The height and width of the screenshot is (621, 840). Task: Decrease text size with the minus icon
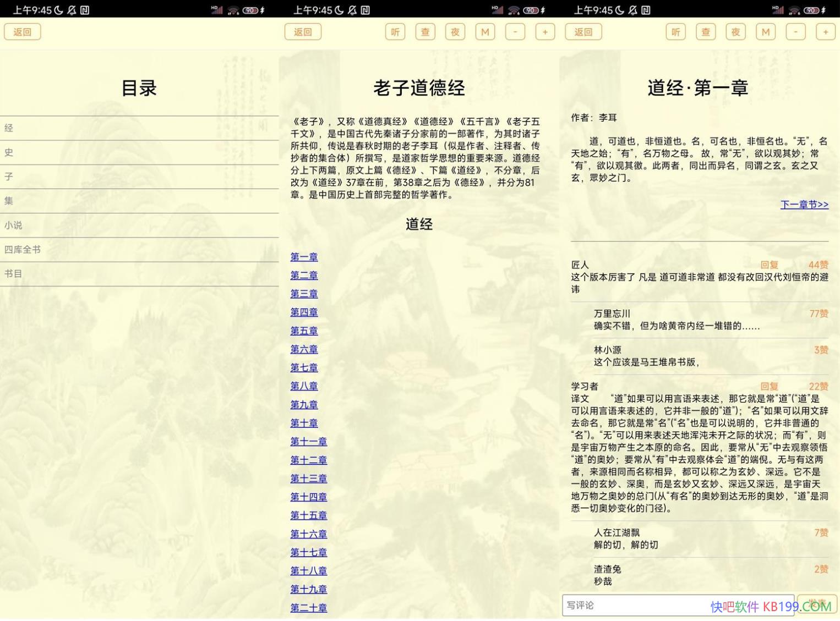click(x=515, y=31)
